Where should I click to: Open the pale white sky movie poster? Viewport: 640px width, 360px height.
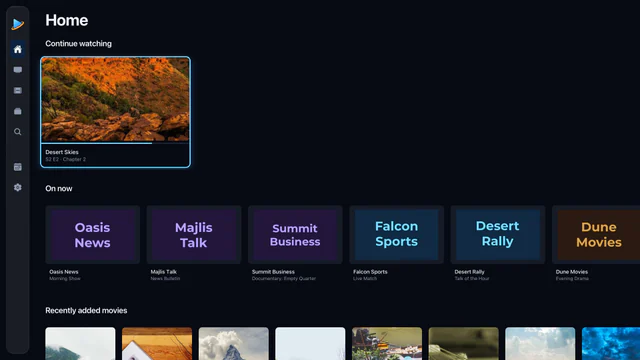click(310, 344)
